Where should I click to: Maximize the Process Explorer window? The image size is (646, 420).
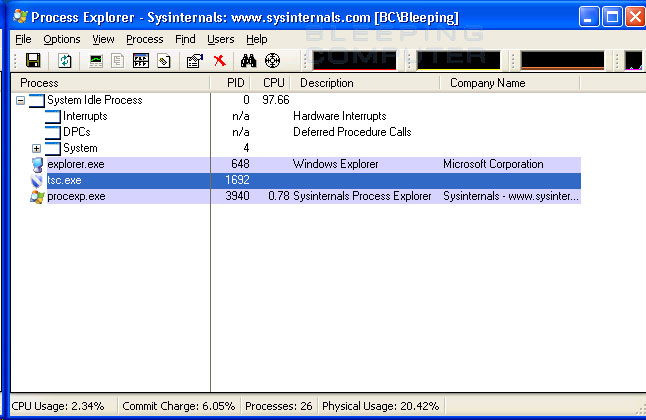[612, 17]
